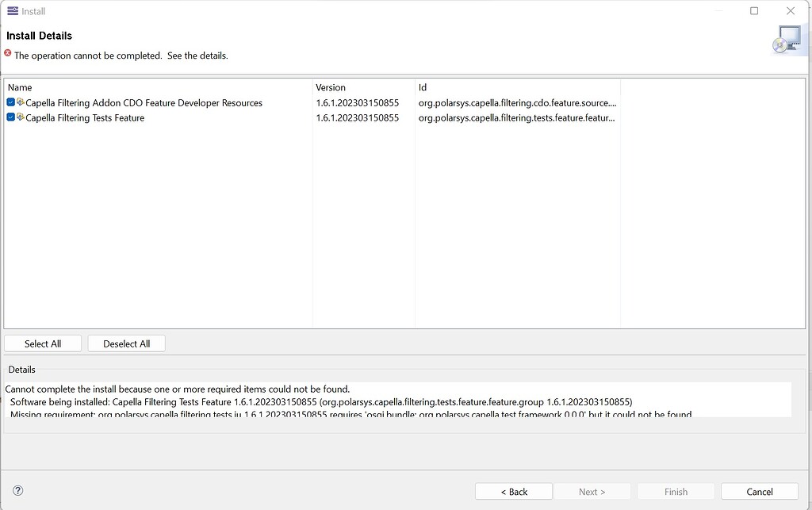Go back using the Back button

click(514, 492)
